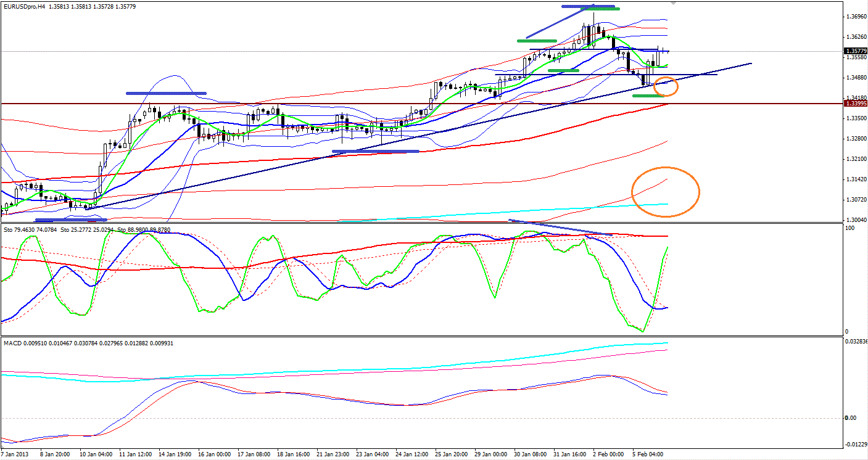
Task: Click the chart shift triangle marker
Action: tap(673, 3)
